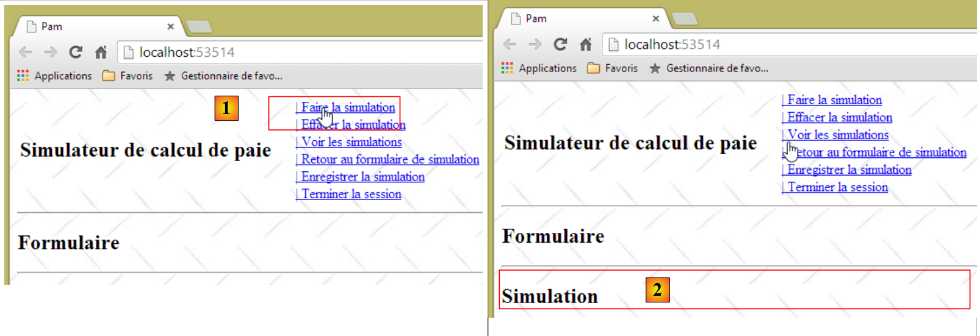
Task: Open Favoris folder in right bookmarks bar
Action: coord(613,68)
